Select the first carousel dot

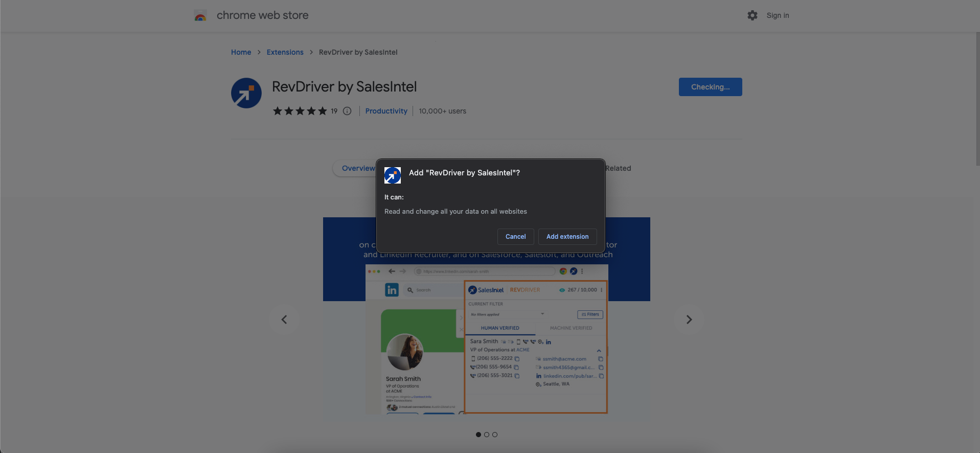(478, 435)
